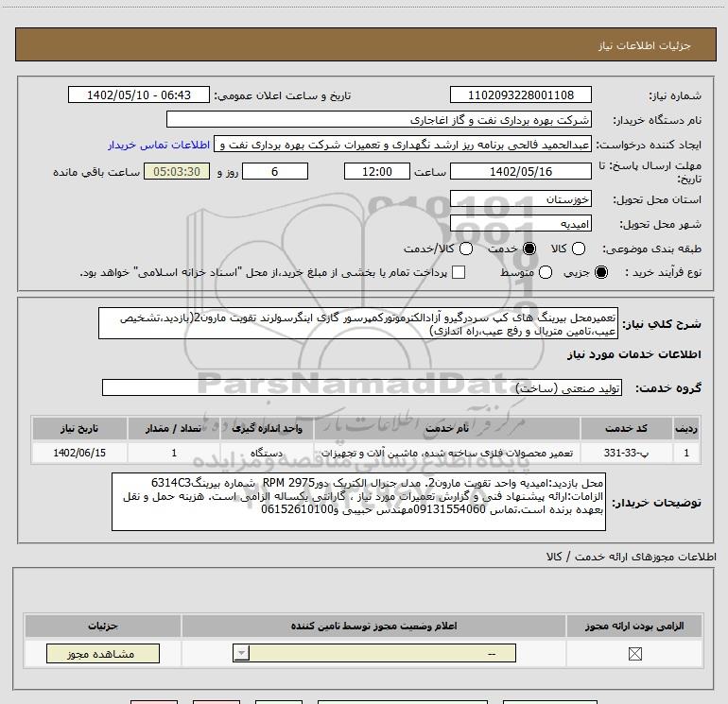Click the remaining time countdown 05:03:30
Viewport: 728px width, 704px height.
click(177, 171)
